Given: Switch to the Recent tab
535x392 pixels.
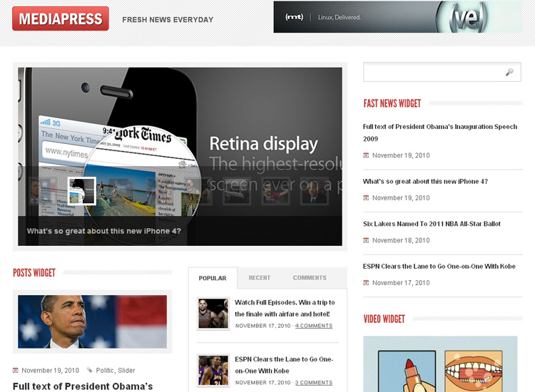Looking at the screenshot, I should (260, 278).
